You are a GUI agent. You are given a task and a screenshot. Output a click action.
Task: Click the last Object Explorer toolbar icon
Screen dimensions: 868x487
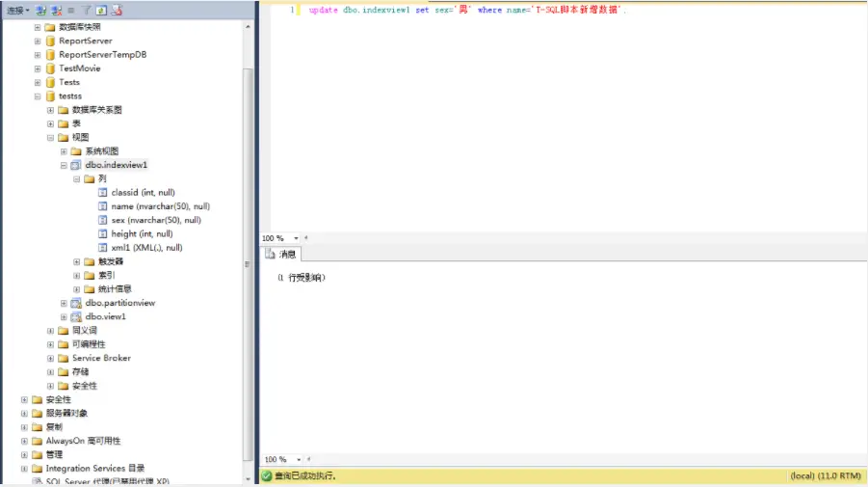[117, 10]
